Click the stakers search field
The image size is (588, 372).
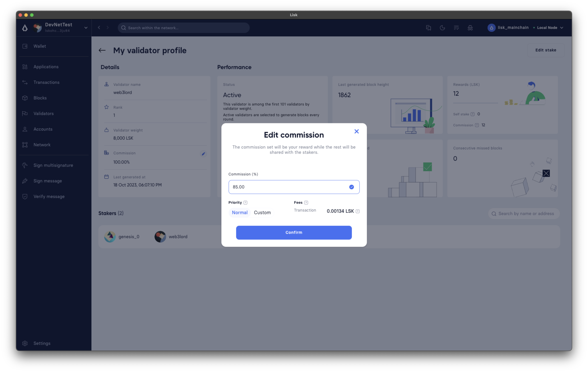pyautogui.click(x=524, y=214)
